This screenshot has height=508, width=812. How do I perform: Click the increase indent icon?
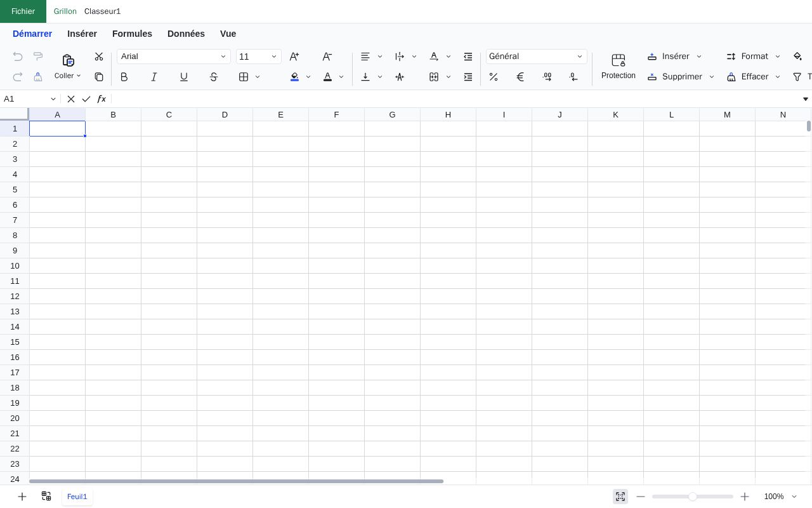468,77
